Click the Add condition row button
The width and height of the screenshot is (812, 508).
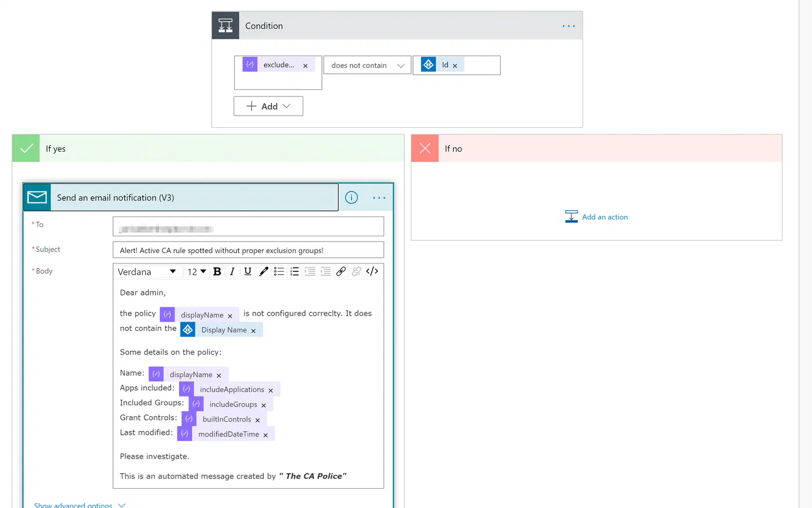click(x=269, y=106)
